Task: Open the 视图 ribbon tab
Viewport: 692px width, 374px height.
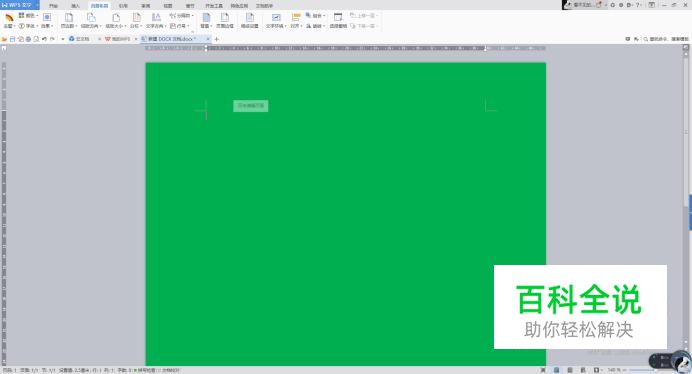Action: (x=168, y=6)
